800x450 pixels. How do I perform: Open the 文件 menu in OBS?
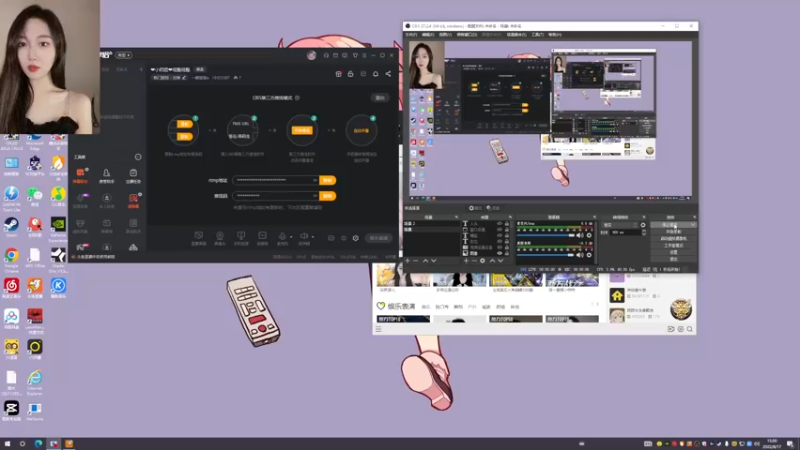pos(411,35)
